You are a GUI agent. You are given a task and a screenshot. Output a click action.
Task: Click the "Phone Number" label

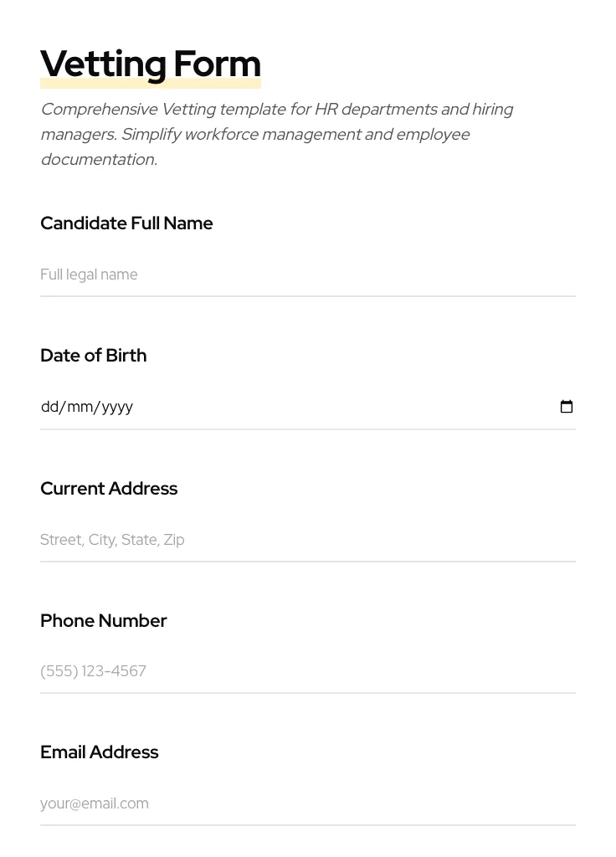[x=103, y=621]
